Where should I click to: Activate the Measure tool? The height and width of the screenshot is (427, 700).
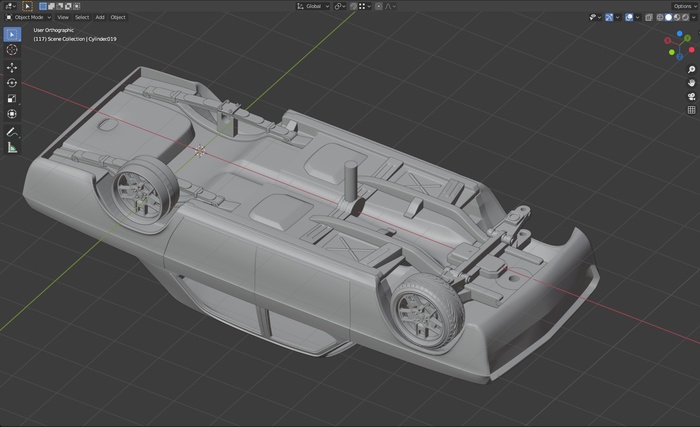coord(12,147)
